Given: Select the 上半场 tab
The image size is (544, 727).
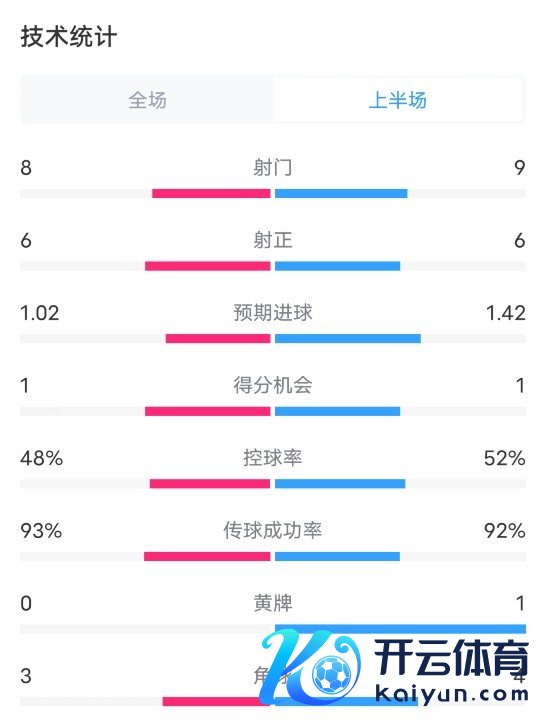Looking at the screenshot, I should point(398,100).
